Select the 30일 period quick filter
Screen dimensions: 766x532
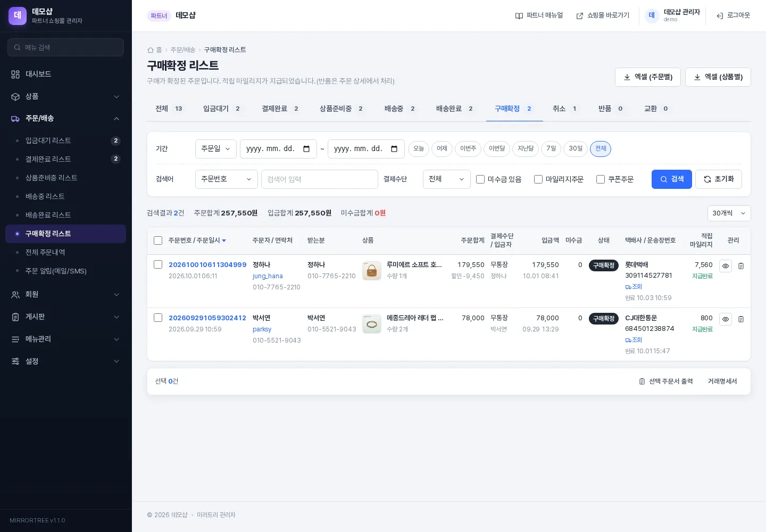click(x=576, y=149)
